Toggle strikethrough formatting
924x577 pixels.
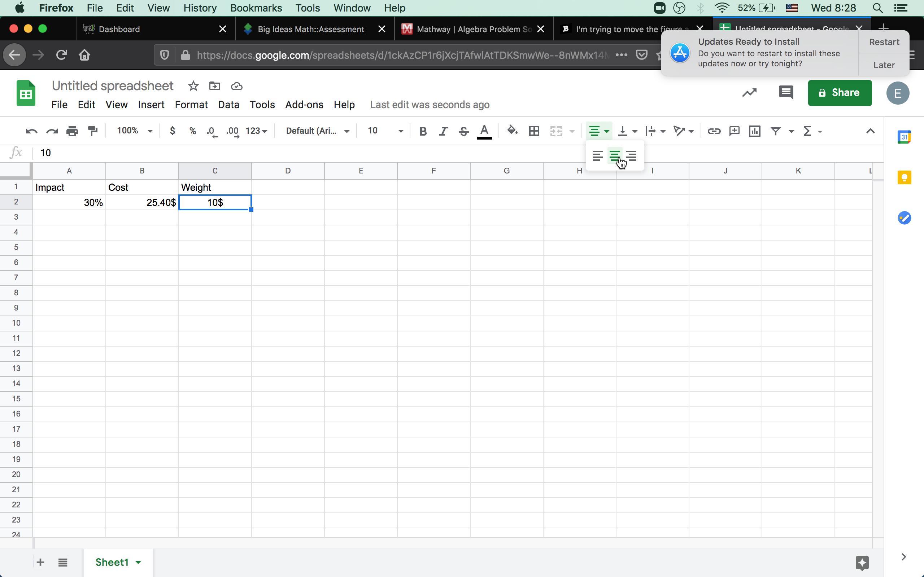coord(463,131)
